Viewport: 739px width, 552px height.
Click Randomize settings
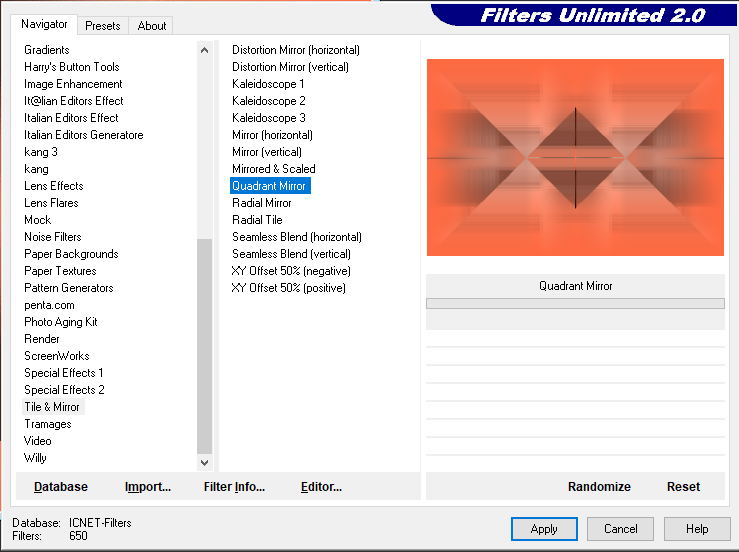tap(599, 486)
